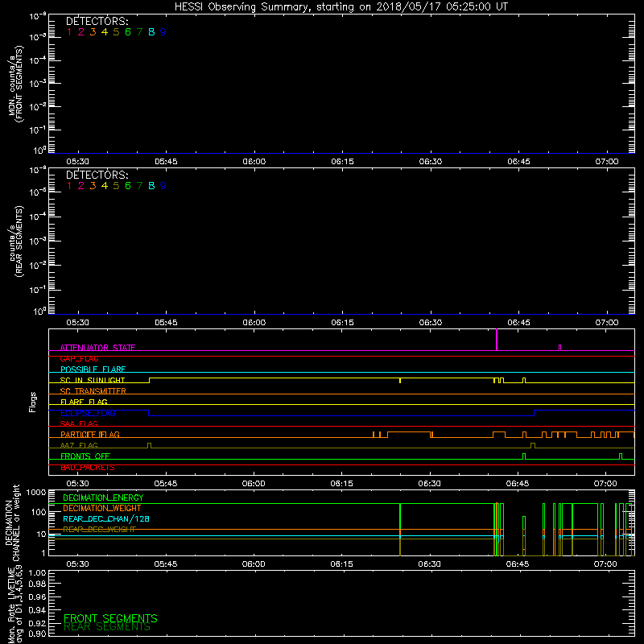
Task: Select the DETECTORS: label in rear segments panel
Action: (x=97, y=175)
